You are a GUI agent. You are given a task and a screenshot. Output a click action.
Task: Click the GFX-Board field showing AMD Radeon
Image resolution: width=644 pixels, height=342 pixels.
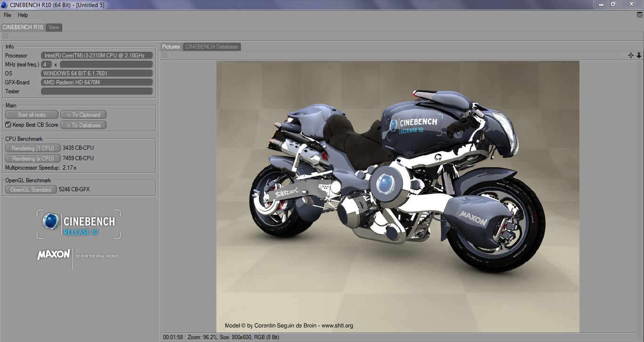[97, 82]
